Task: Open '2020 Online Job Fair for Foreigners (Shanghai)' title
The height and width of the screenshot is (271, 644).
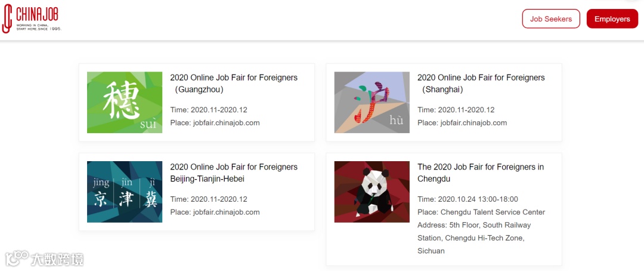Action: 481,84
